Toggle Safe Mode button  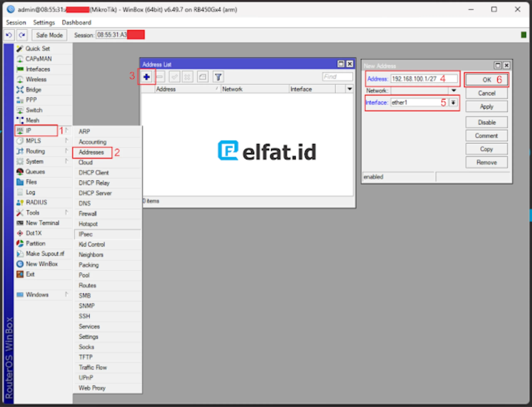49,35
